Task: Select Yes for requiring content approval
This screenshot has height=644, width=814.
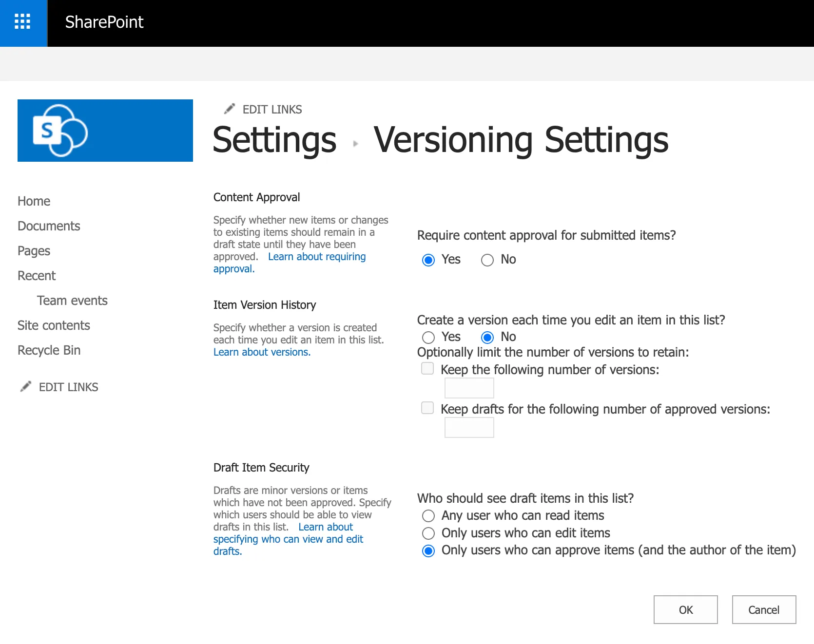Action: pyautogui.click(x=428, y=260)
